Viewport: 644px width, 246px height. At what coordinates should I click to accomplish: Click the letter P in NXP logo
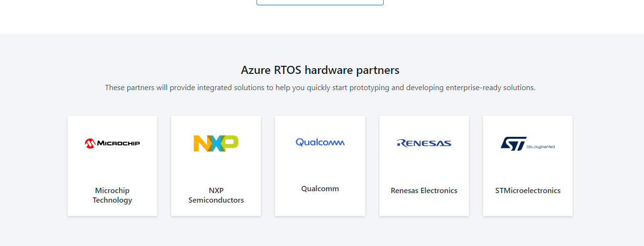click(231, 143)
